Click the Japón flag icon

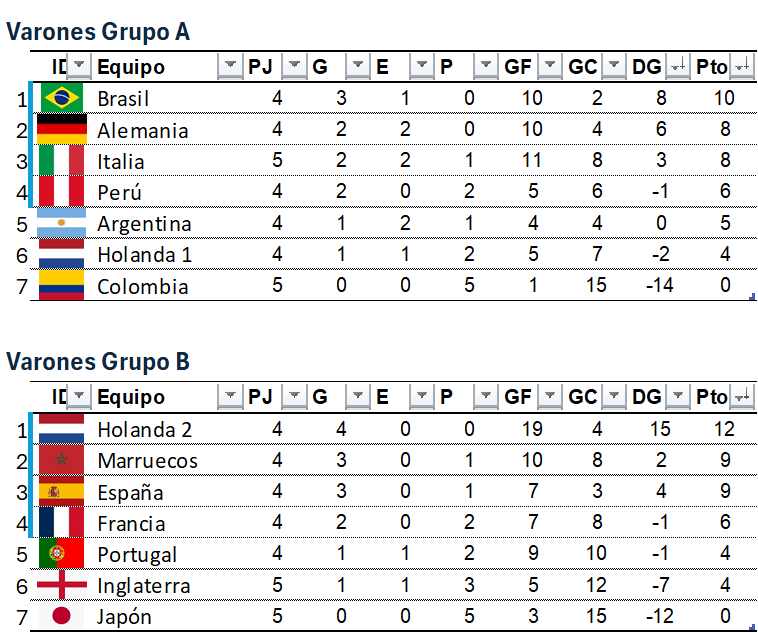(x=62, y=616)
